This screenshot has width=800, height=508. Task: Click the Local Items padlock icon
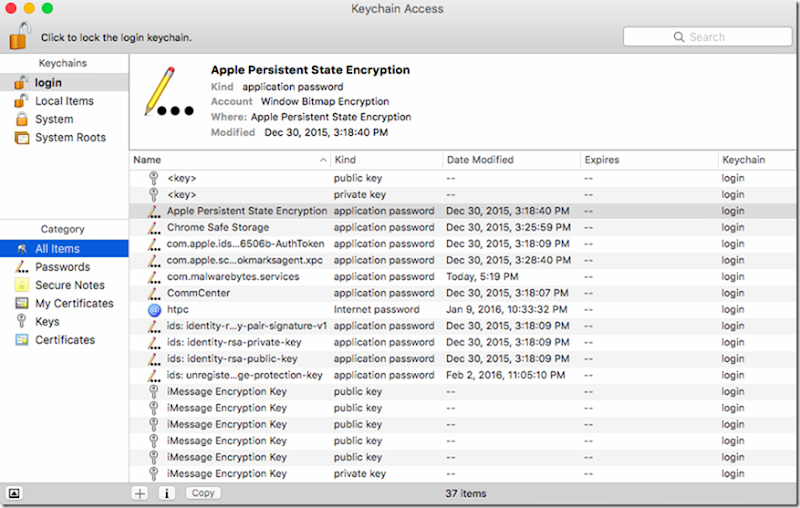21,100
